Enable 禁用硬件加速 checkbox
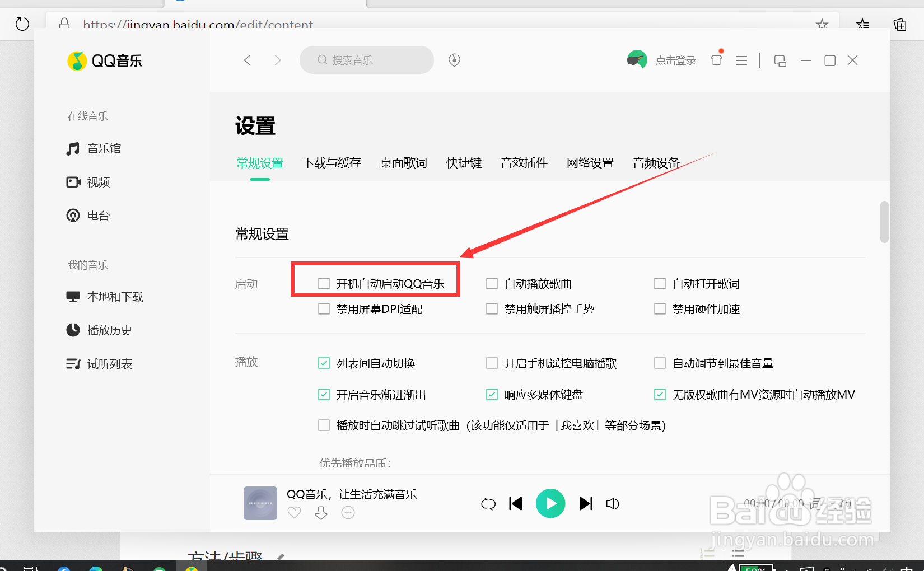This screenshot has width=924, height=571. click(x=660, y=309)
